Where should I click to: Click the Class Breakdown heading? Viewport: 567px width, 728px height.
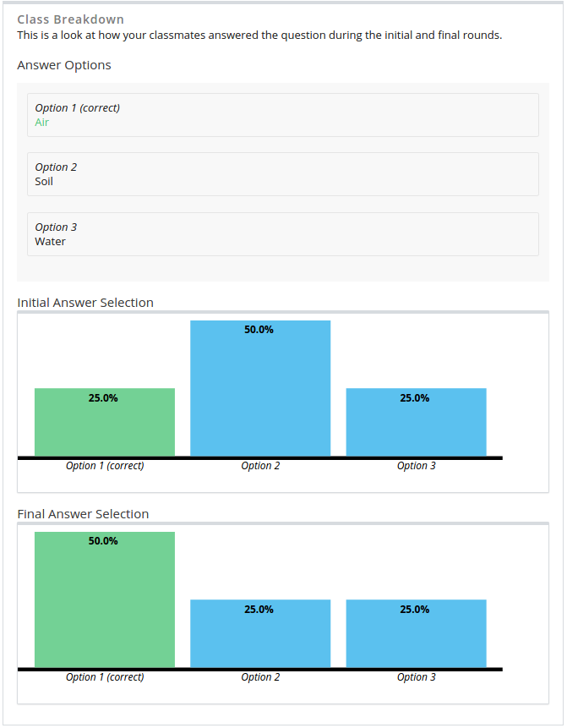pos(70,19)
